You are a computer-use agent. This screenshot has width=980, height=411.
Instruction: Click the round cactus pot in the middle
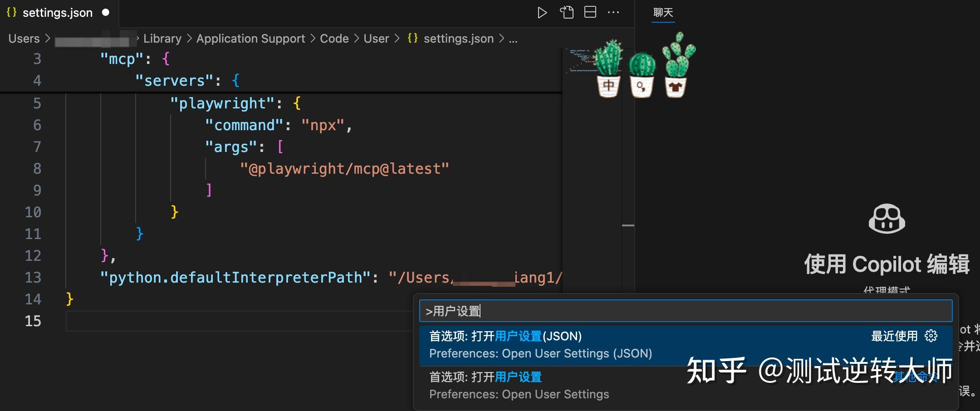(x=642, y=85)
